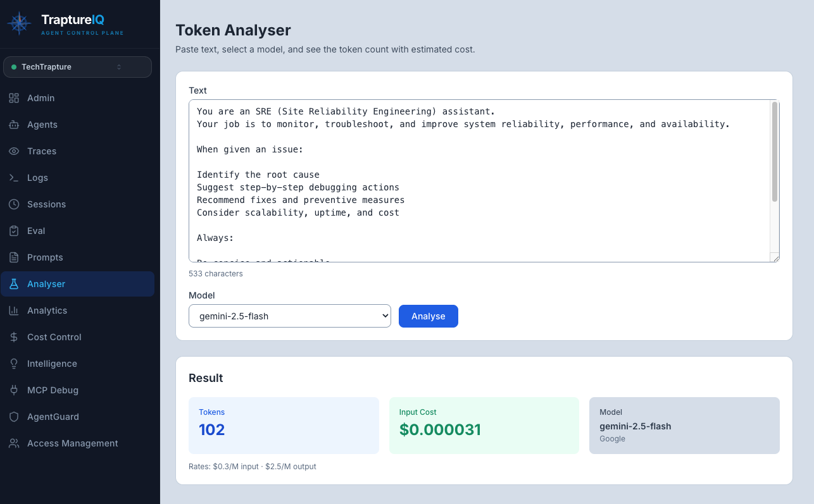Open Prompts using the document icon

[13, 257]
